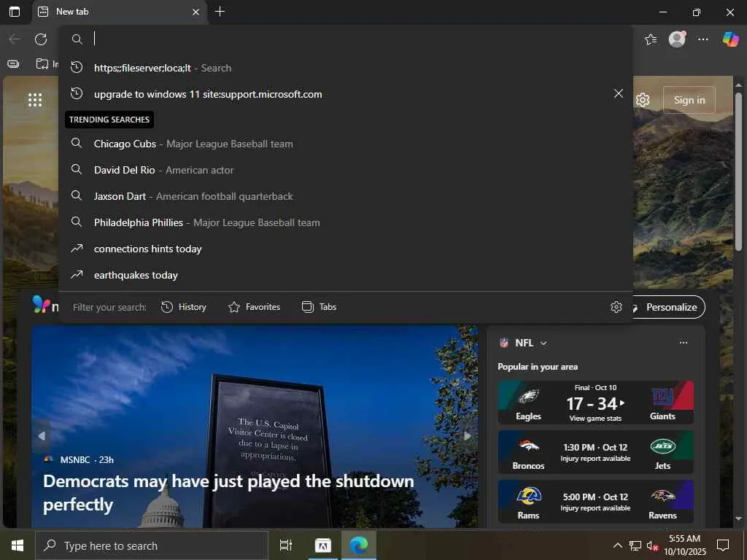The image size is (747, 560).
Task: Open the muted volume tray icon
Action: 651,545
